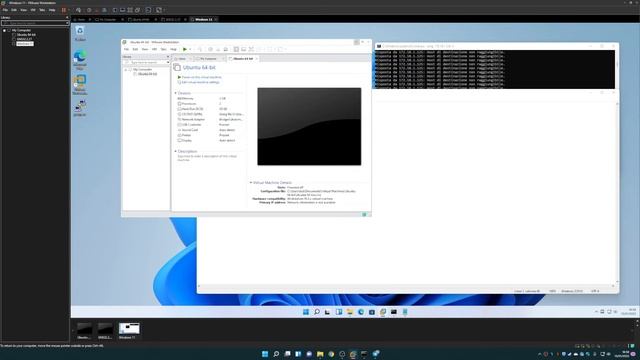Open Edit menu in outer VMware window
The image size is (640, 360).
(14, 10)
